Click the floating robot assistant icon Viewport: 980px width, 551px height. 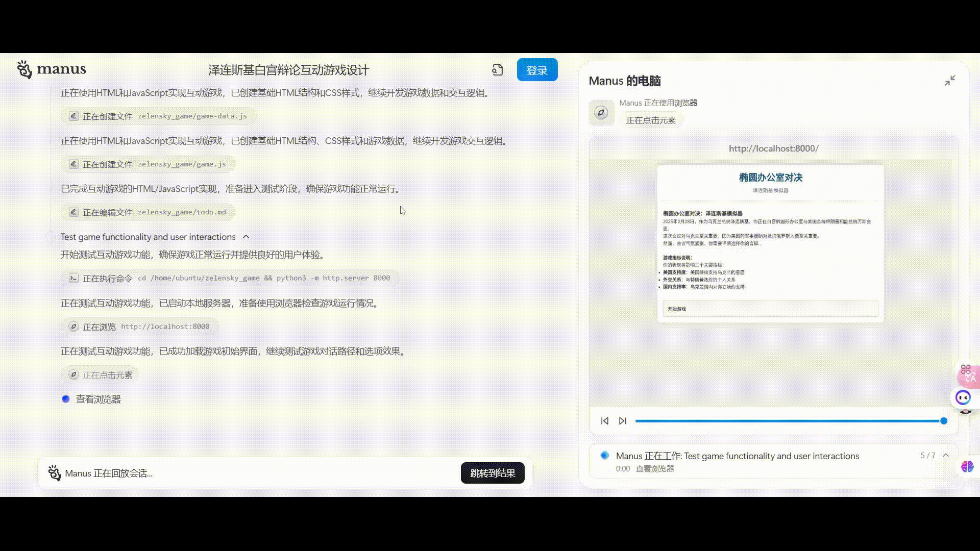coord(963,397)
